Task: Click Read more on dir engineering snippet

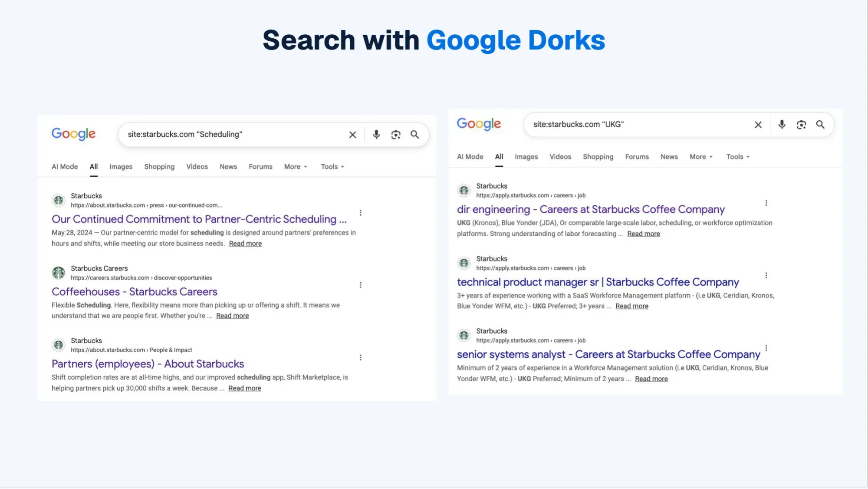Action: point(644,234)
